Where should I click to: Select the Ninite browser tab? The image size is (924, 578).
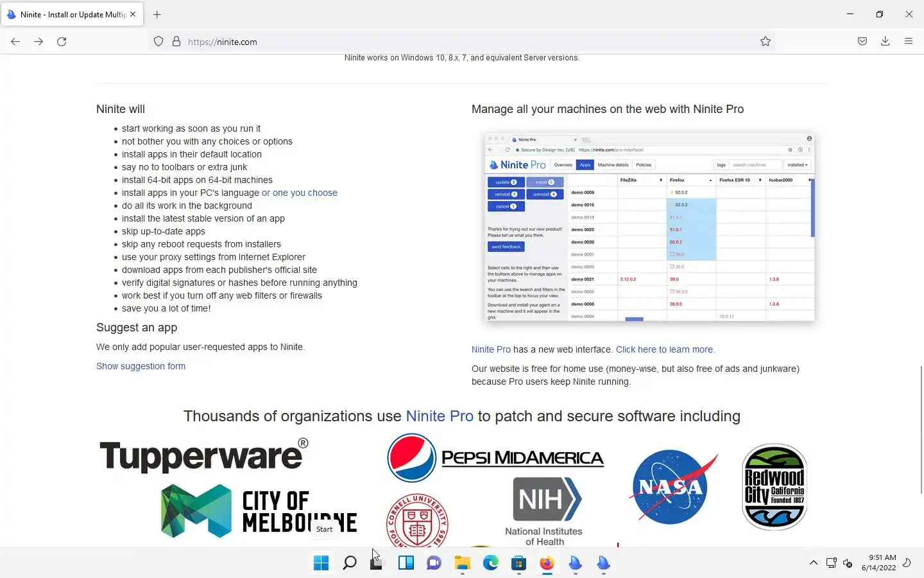point(72,14)
